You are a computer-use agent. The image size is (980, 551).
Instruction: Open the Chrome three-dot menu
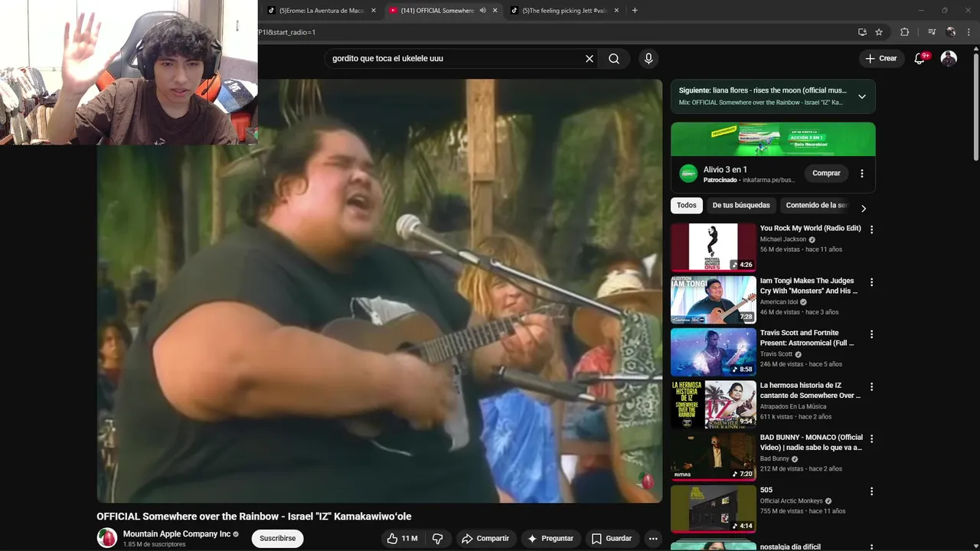969,32
